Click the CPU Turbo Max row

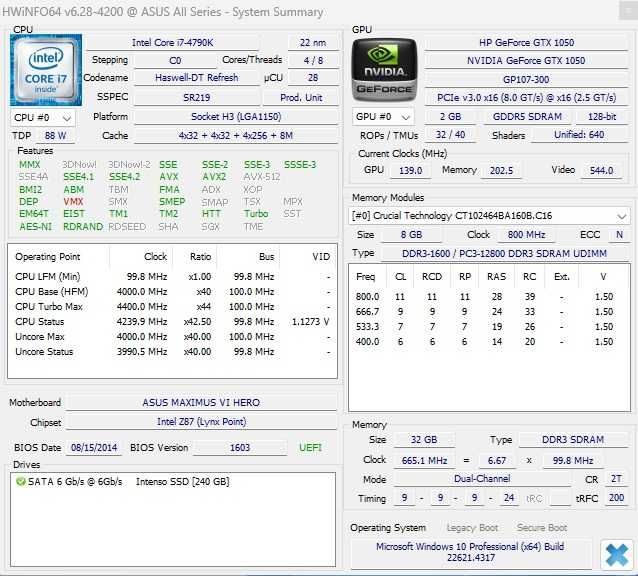pyautogui.click(x=173, y=307)
